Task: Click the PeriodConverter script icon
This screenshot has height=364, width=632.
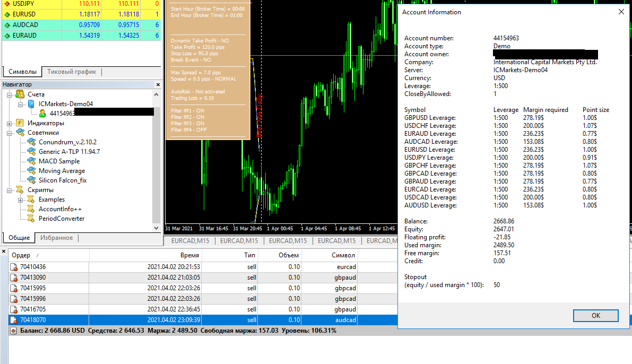Action: point(31,219)
